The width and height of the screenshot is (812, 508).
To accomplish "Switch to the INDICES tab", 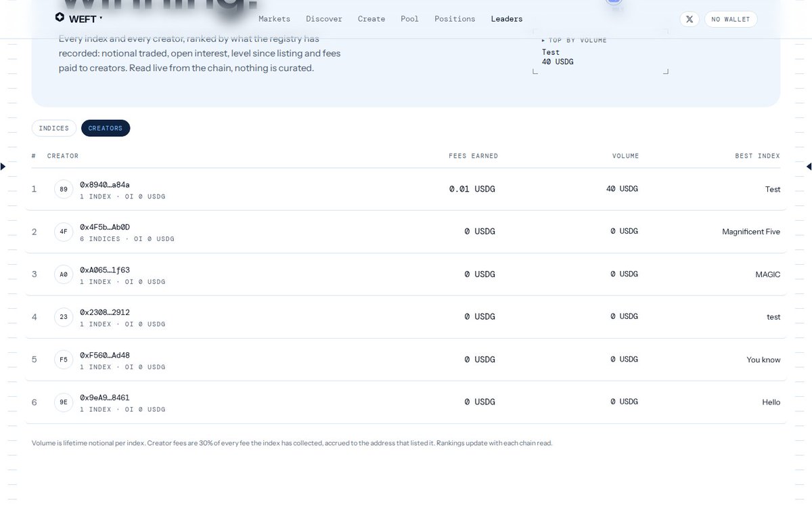I will (54, 128).
